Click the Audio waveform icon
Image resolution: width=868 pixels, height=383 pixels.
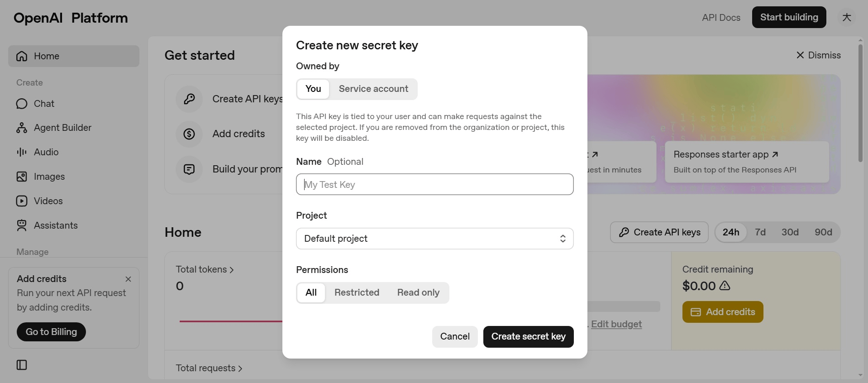click(22, 152)
